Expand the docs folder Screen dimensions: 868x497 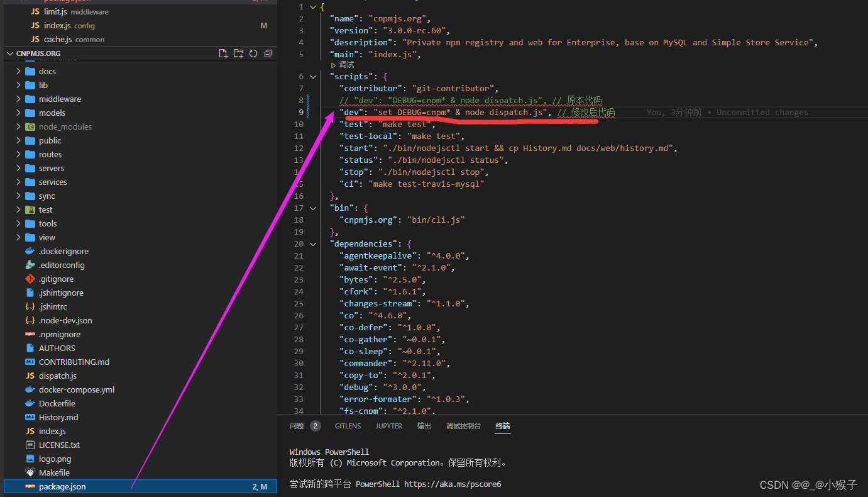[19, 71]
